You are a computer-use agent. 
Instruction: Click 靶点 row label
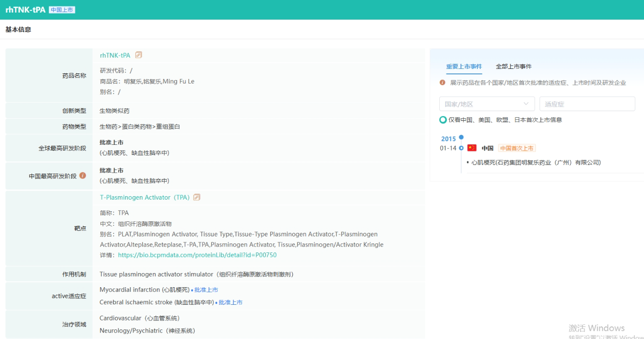pyautogui.click(x=80, y=228)
